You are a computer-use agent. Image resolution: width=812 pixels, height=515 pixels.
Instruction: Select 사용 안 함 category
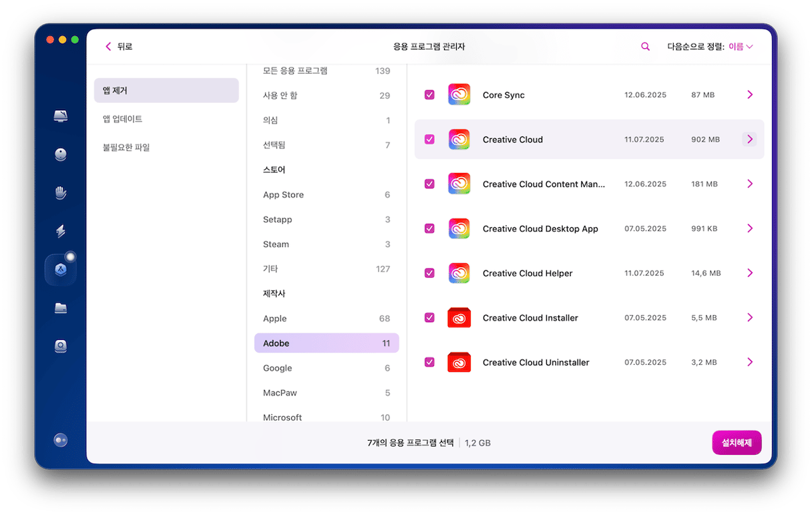[327, 96]
